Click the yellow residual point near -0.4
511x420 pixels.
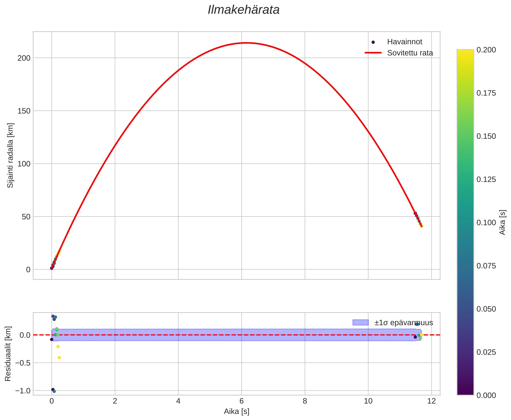(x=59, y=358)
